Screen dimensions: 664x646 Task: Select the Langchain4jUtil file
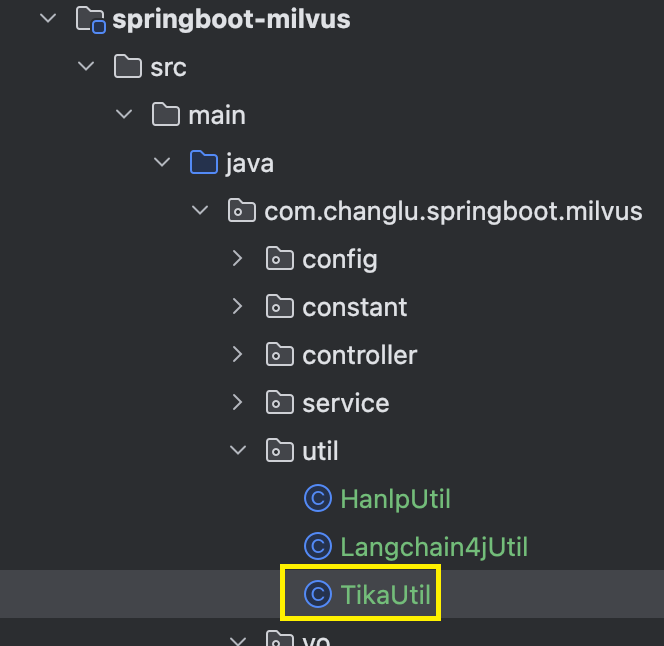(x=434, y=546)
